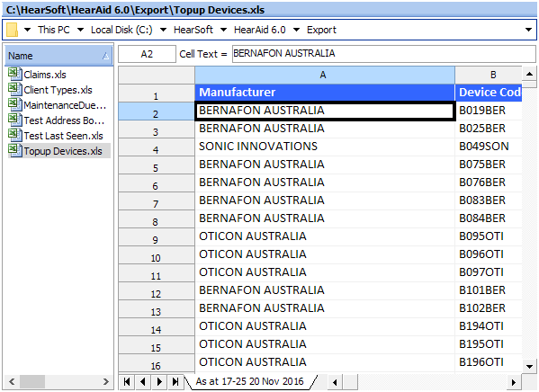Go to next sheet tab arrow
The height and width of the screenshot is (392, 539).
(x=159, y=382)
